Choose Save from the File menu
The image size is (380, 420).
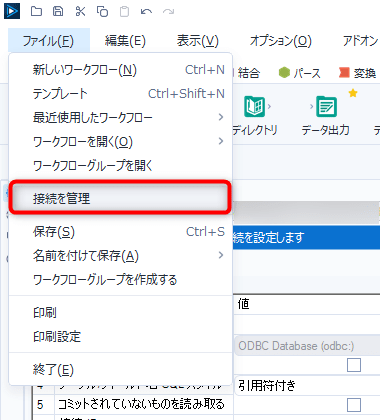pos(120,232)
